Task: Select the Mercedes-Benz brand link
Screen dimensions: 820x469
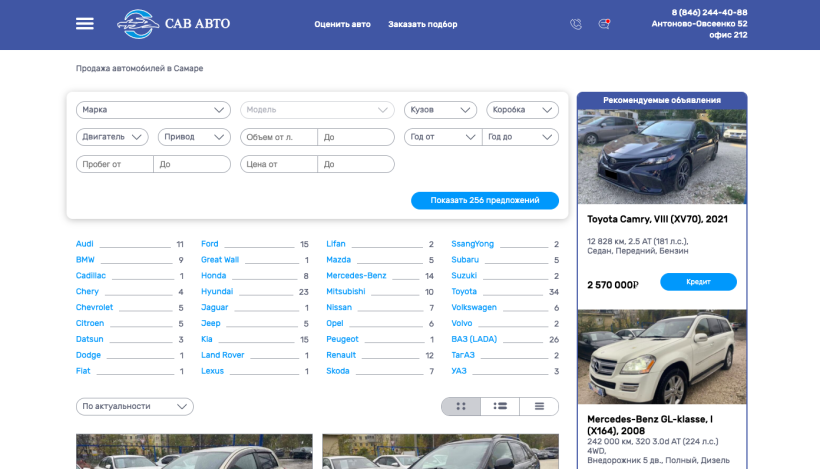Action: (356, 276)
